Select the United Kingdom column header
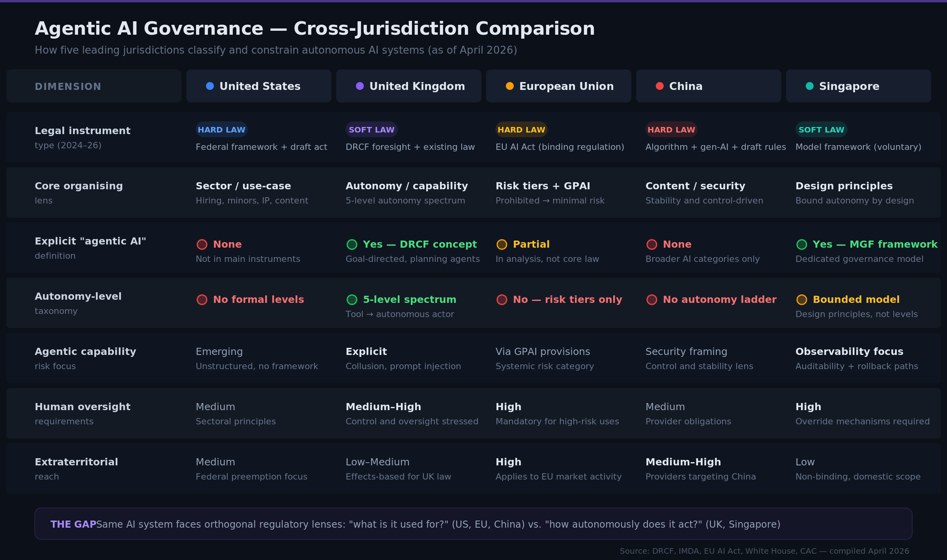The height and width of the screenshot is (560, 947). pyautogui.click(x=409, y=86)
